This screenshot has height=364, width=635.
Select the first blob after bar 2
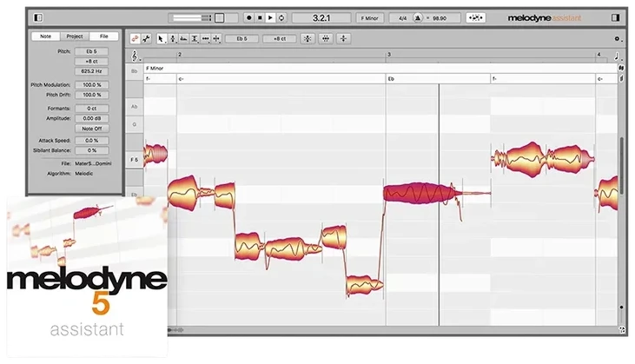[x=184, y=193]
